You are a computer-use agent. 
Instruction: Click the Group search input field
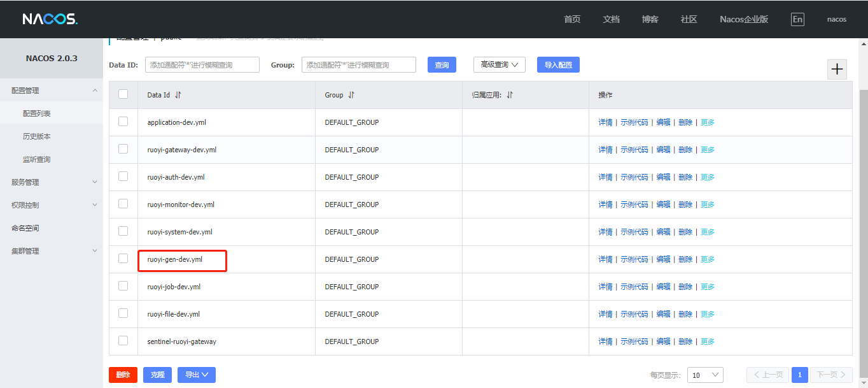pos(359,65)
